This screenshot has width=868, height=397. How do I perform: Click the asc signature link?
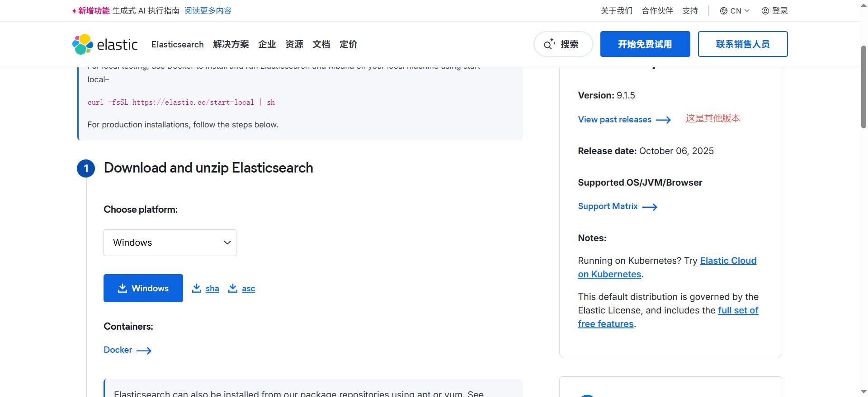click(x=249, y=289)
